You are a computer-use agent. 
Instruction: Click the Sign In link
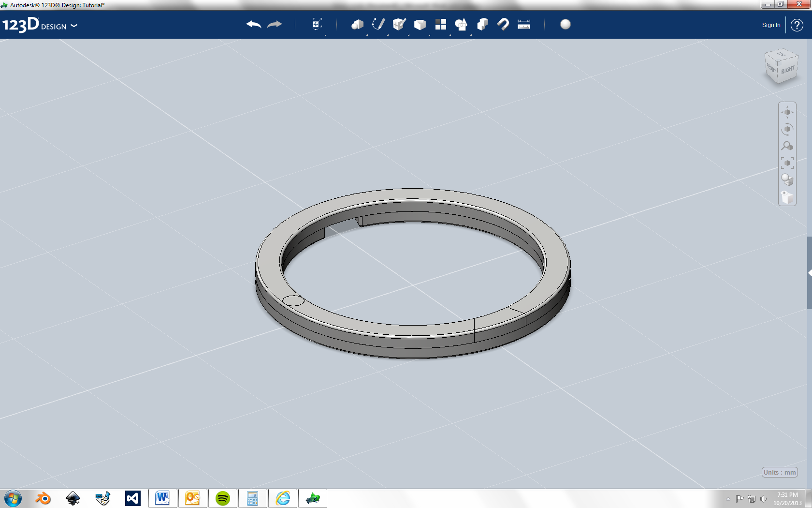[770, 25]
